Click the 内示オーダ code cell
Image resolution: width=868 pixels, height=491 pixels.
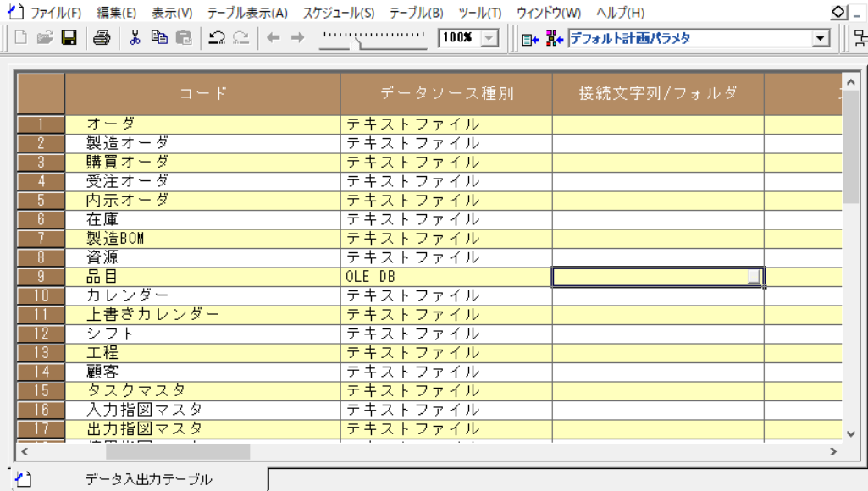202,200
